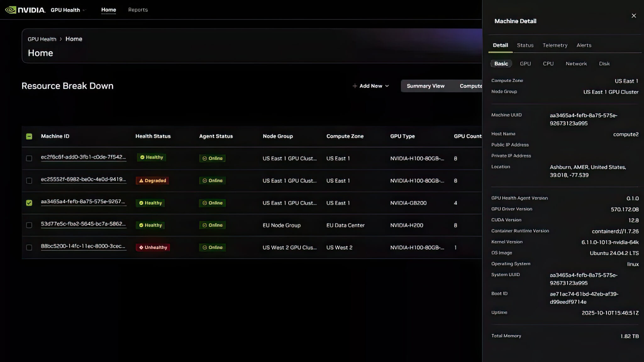Switch to the Telemetry tab
The width and height of the screenshot is (644, 362).
(x=555, y=45)
